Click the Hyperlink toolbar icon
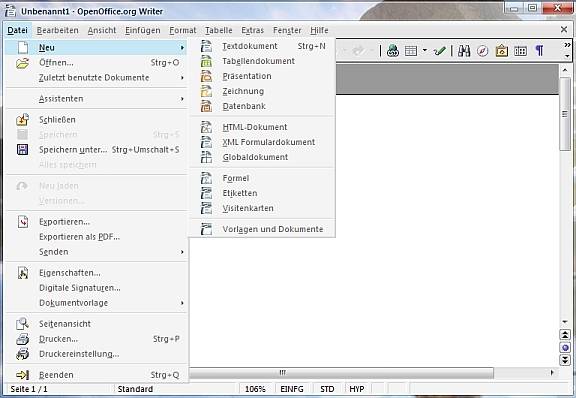Viewport: 576px width, 398px height. pyautogui.click(x=393, y=51)
